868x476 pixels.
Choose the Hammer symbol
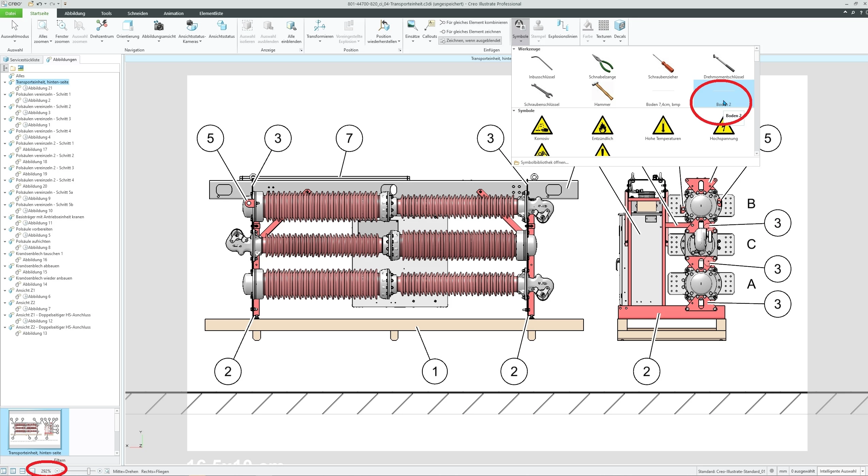[x=602, y=92]
